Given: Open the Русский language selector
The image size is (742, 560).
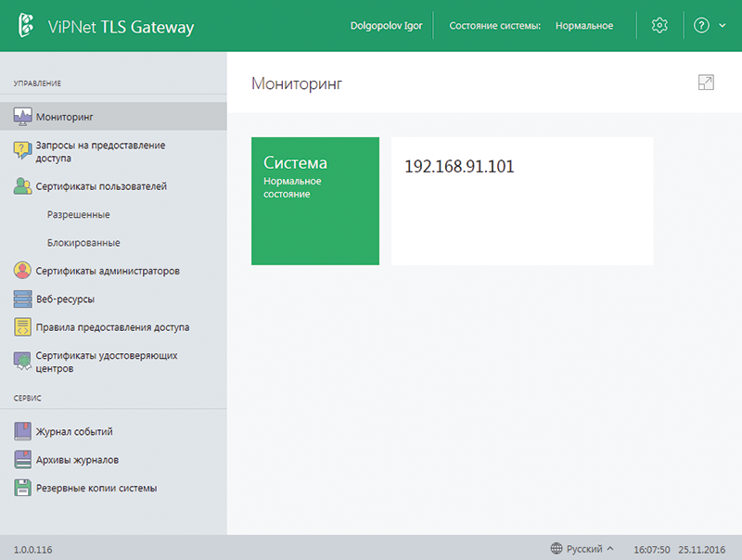Looking at the screenshot, I should pyautogui.click(x=584, y=548).
